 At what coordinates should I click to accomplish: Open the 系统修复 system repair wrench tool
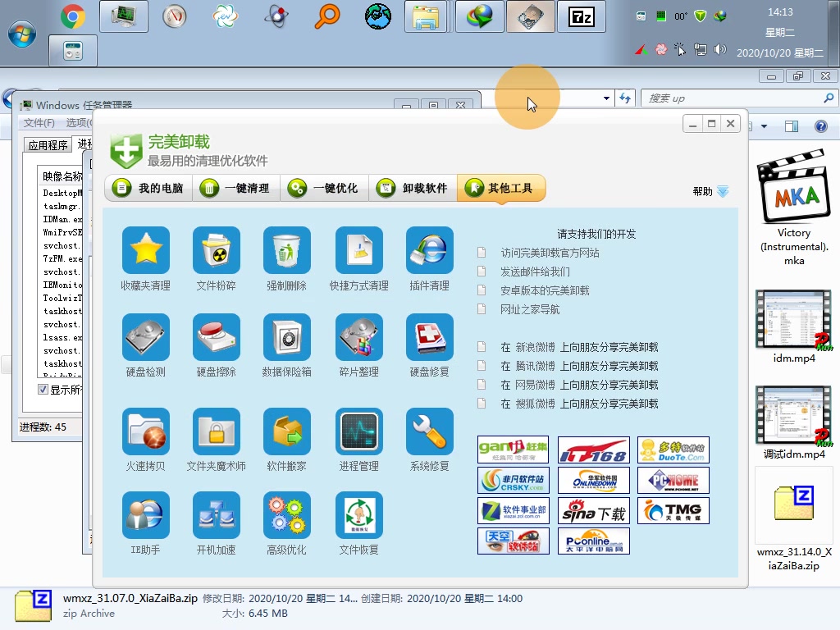[x=429, y=431]
